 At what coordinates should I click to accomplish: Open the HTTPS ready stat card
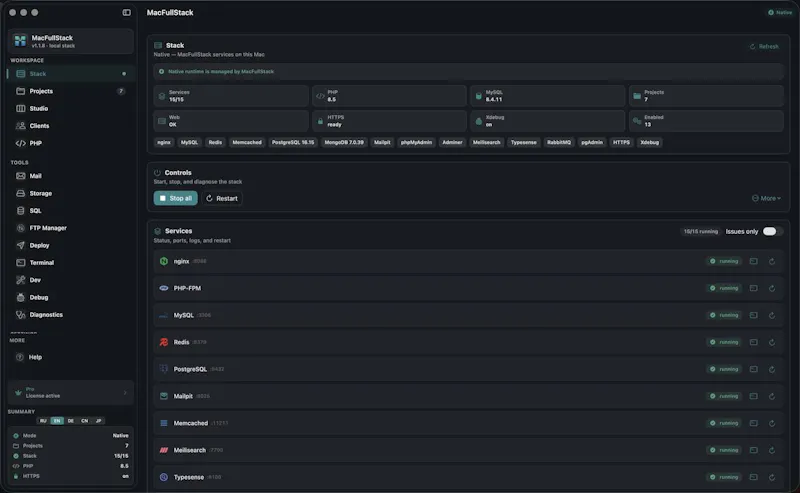pos(389,121)
